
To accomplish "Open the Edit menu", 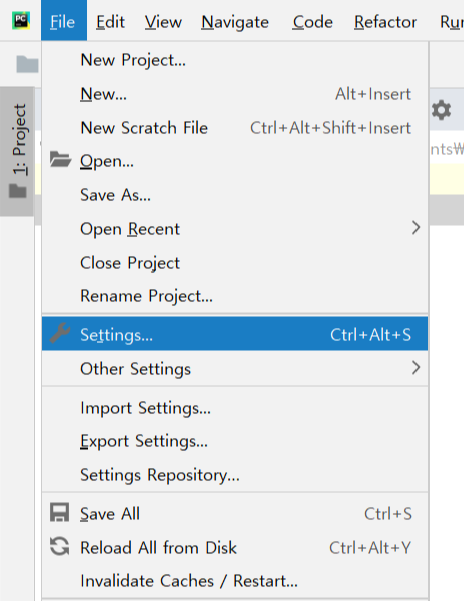I will [110, 22].
